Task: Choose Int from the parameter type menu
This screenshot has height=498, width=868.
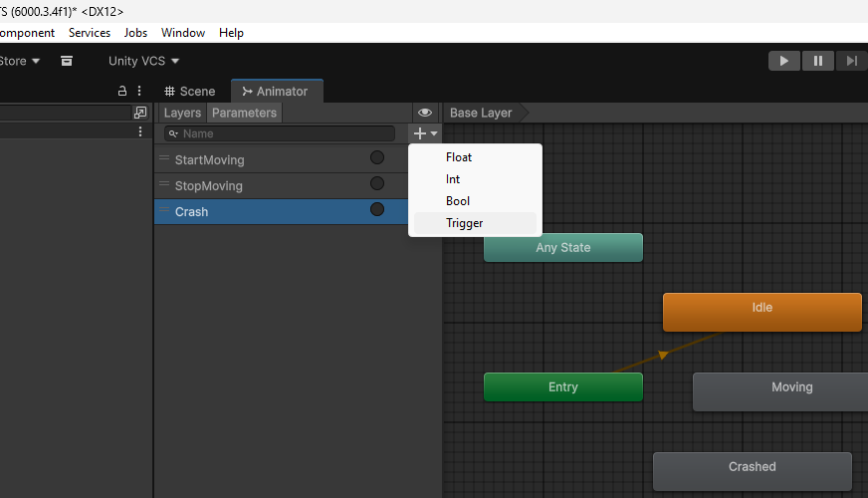Action: coord(475,179)
